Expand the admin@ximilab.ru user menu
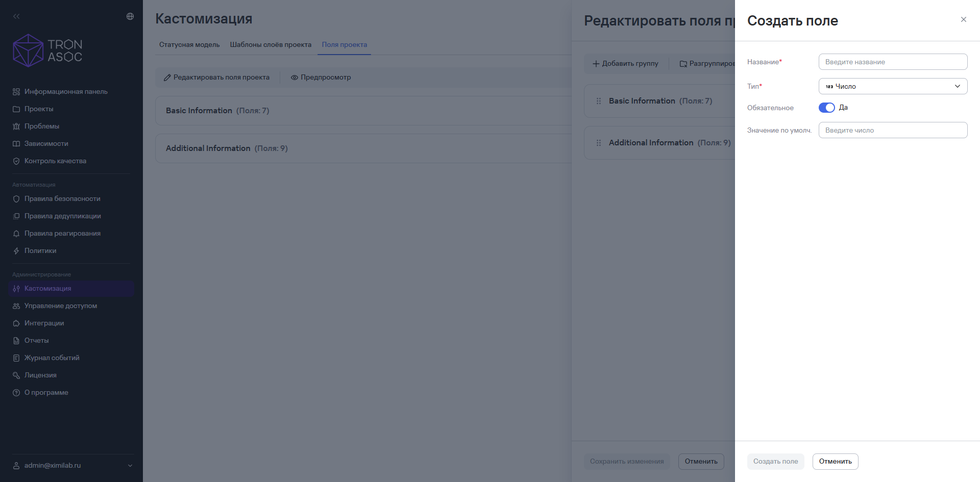The image size is (980, 482). click(73, 466)
